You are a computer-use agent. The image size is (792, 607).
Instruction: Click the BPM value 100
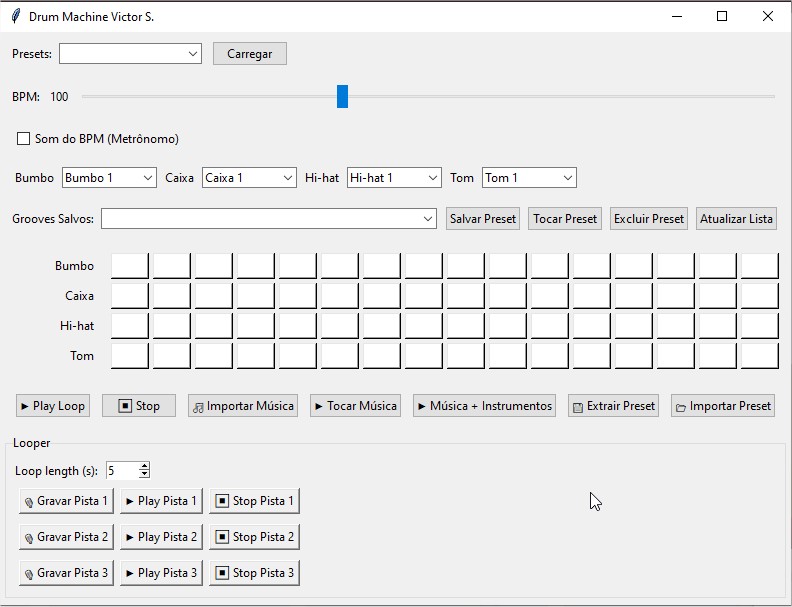click(59, 96)
